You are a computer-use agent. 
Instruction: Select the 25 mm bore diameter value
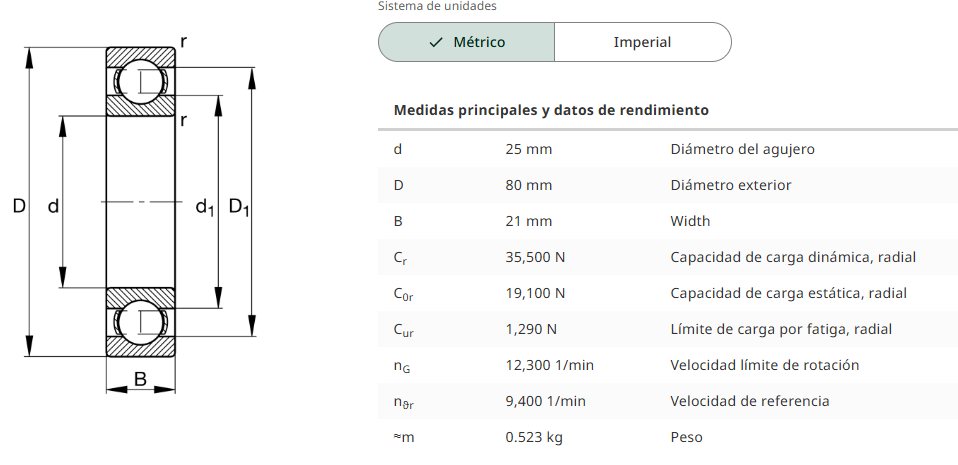[x=528, y=149]
